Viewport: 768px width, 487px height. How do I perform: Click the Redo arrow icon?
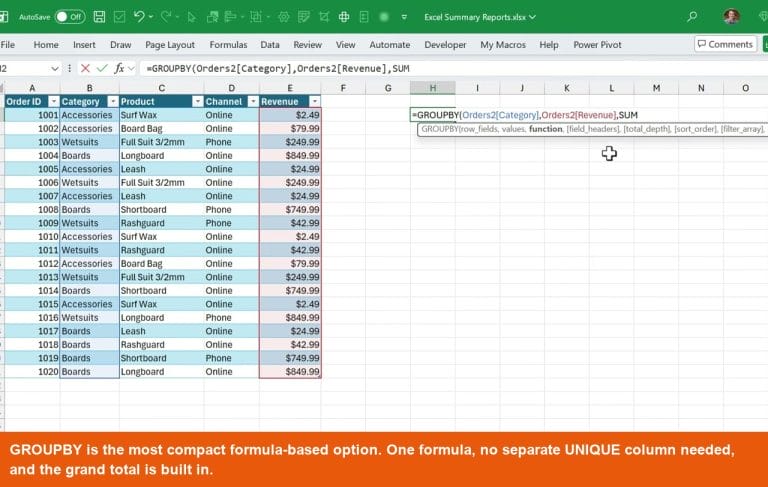(x=166, y=17)
